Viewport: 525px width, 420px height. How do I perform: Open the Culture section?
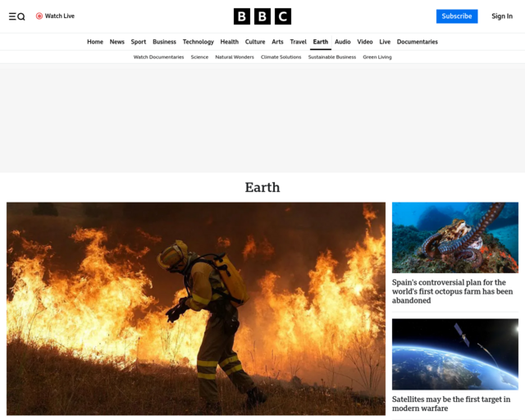click(255, 42)
